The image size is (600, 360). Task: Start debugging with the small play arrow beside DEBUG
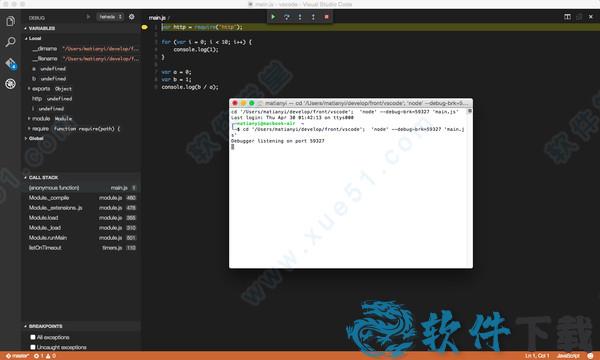(88, 17)
